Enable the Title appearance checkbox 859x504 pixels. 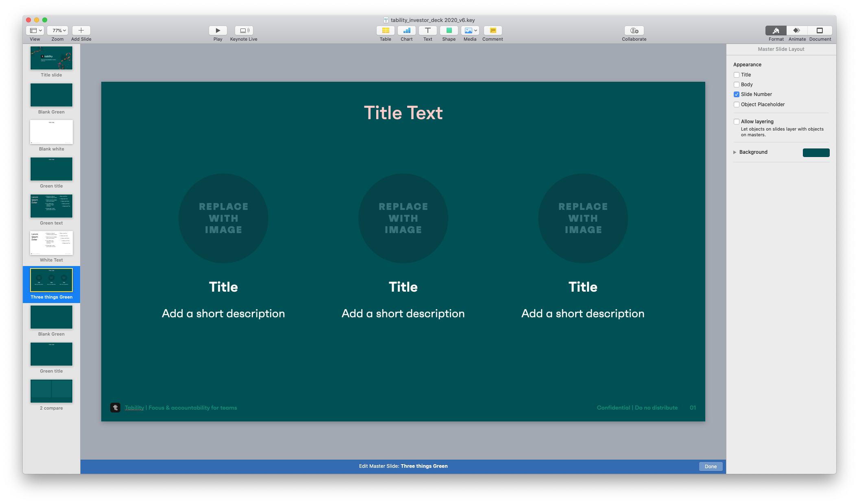(x=736, y=75)
